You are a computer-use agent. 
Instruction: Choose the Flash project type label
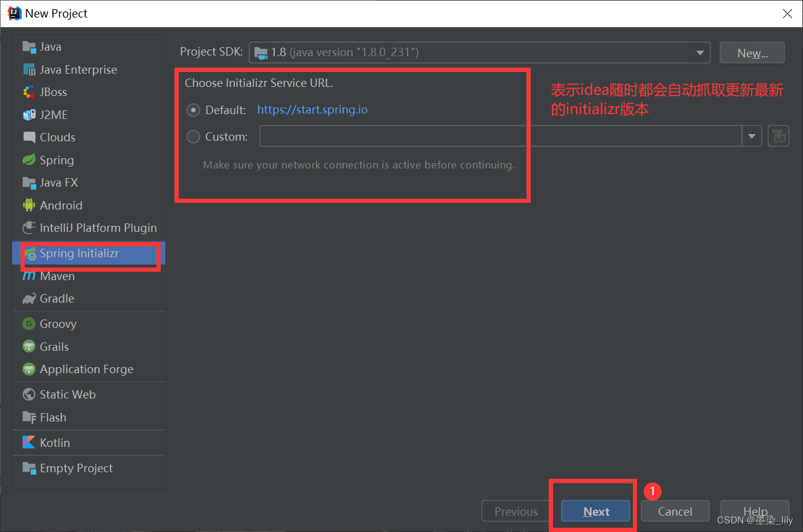[53, 417]
